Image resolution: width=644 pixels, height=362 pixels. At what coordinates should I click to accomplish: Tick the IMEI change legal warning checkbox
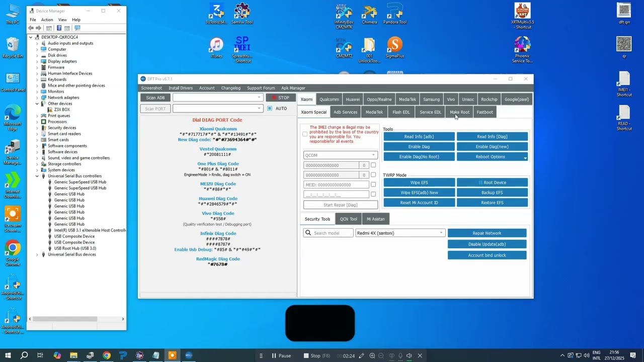pyautogui.click(x=305, y=134)
